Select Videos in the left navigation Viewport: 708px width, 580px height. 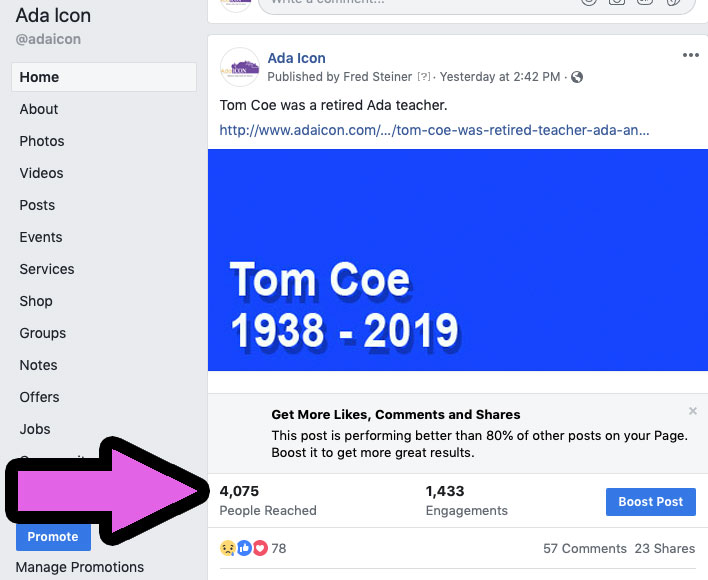(x=42, y=173)
